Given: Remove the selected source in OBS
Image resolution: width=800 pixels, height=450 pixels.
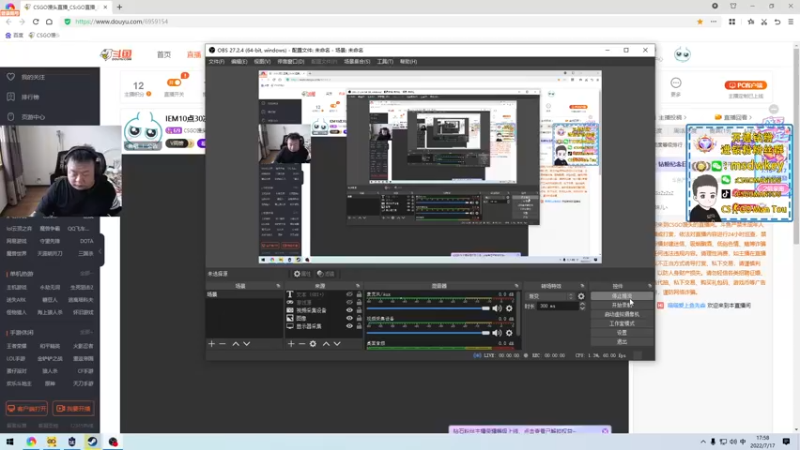Looking at the screenshot, I should pos(302,344).
